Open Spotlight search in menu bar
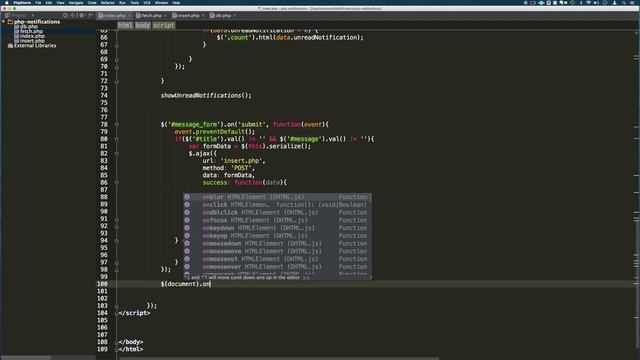640x360 pixels. 624,2
